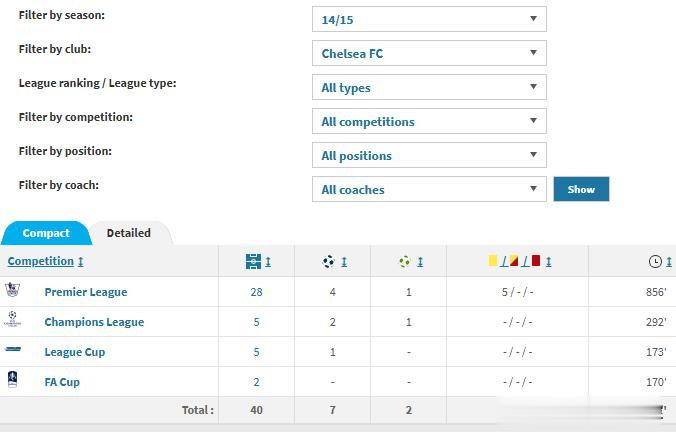Switch to the Detailed tab
Screen dimensions: 676x432
[x=129, y=233]
